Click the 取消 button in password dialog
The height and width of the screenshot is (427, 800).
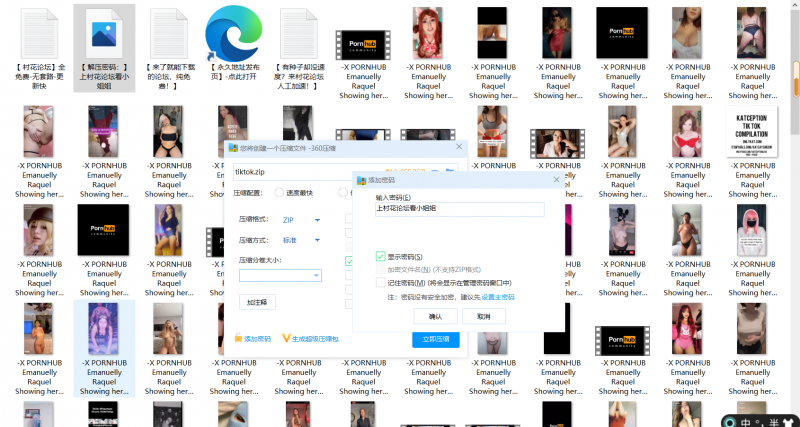(484, 316)
